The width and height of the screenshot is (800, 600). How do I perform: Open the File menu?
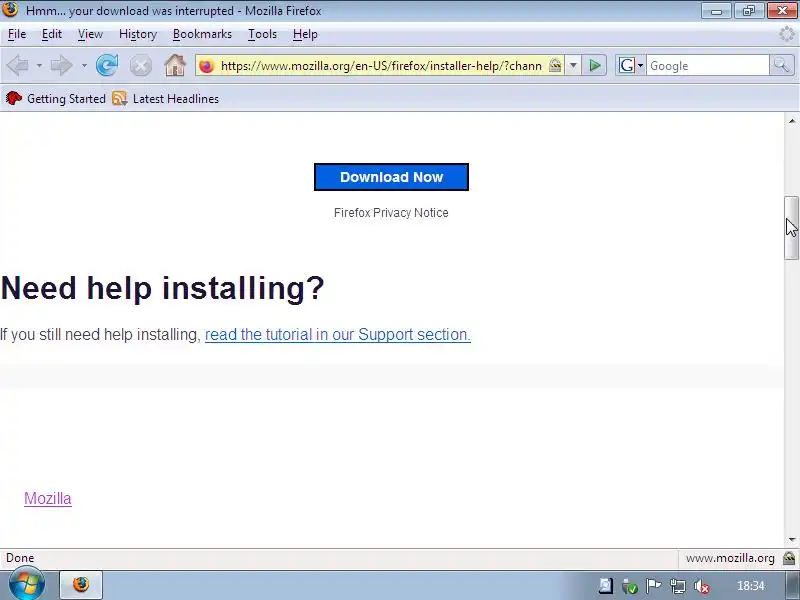(x=17, y=34)
